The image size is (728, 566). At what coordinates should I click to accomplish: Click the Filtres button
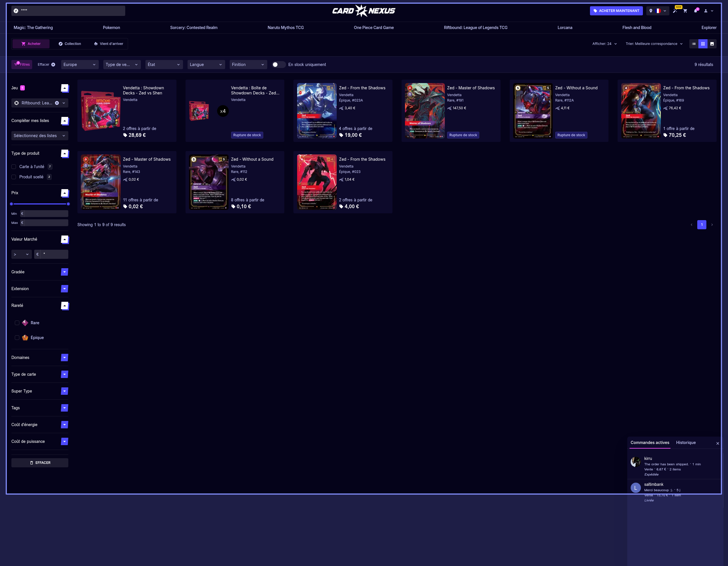(22, 65)
